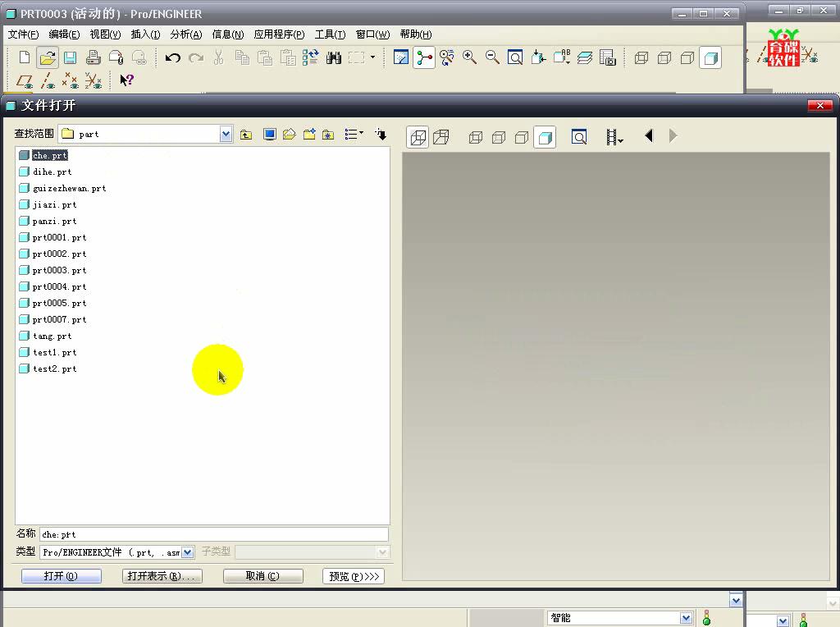Select panzi.prt in file list
Viewport: 840px width, 627px height.
(x=55, y=222)
